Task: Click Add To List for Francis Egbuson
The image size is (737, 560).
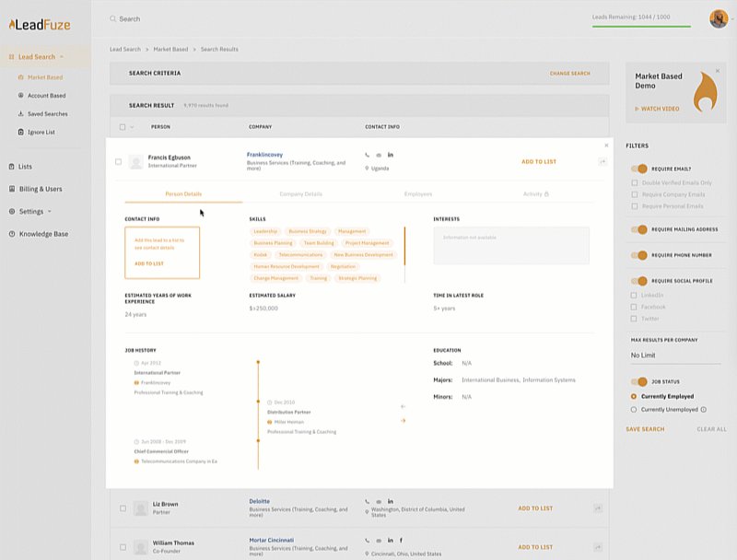Action: (x=539, y=161)
